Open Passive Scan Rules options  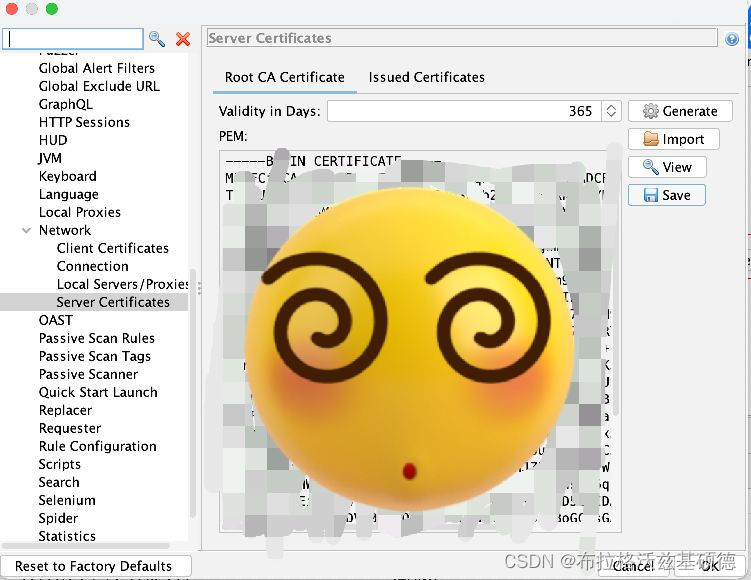point(97,338)
